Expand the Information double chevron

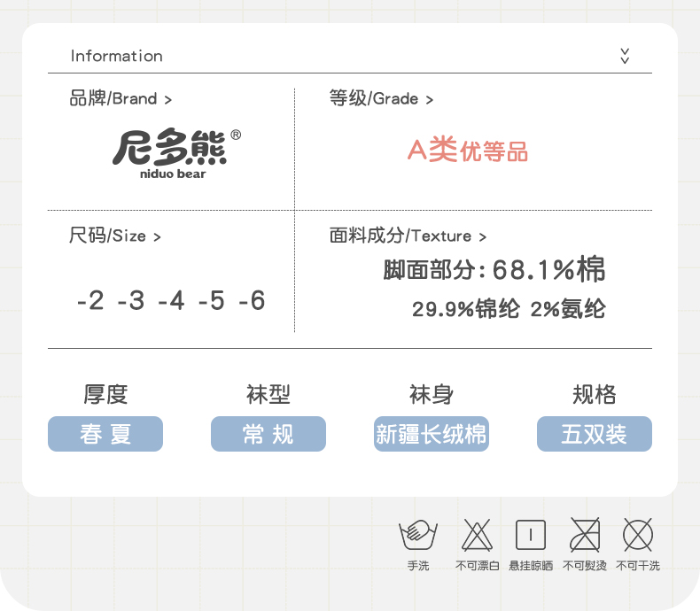pyautogui.click(x=625, y=56)
